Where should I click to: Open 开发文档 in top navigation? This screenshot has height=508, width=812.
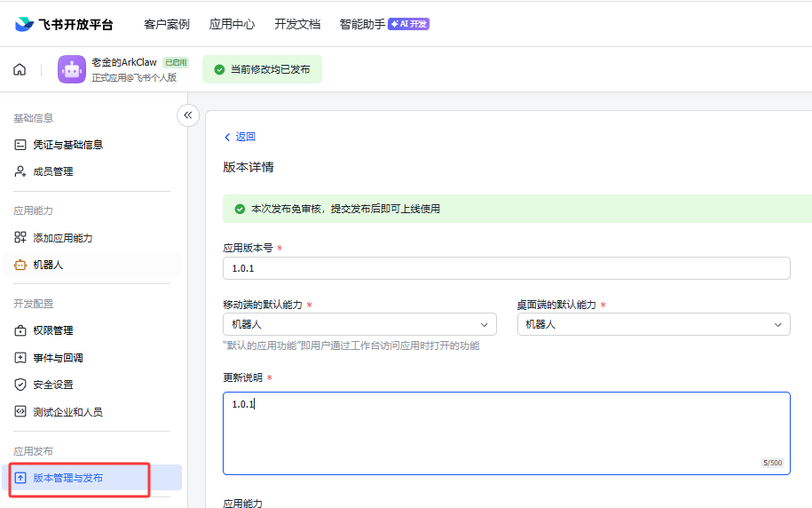(x=297, y=24)
